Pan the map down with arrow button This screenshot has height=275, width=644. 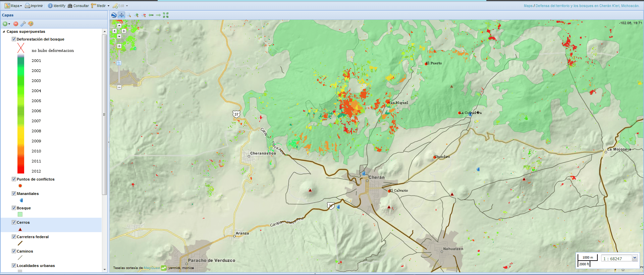[x=119, y=36]
